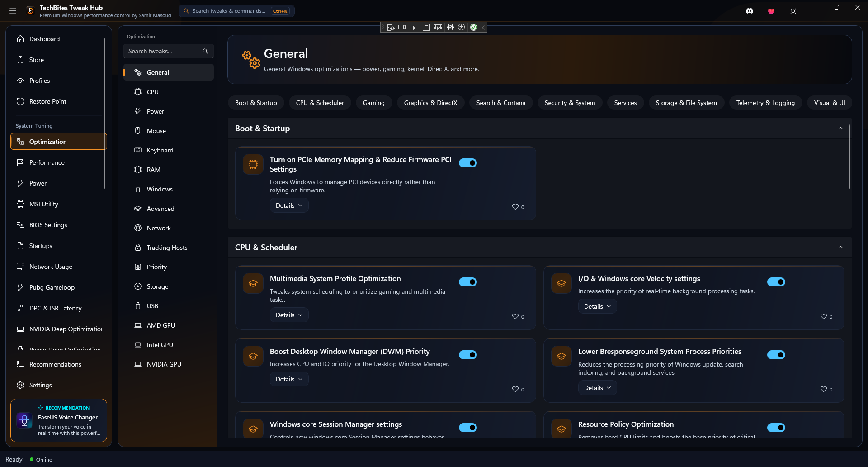Click the main content vertical scrollbar
Viewport: 868px width, 467px height.
click(850, 157)
